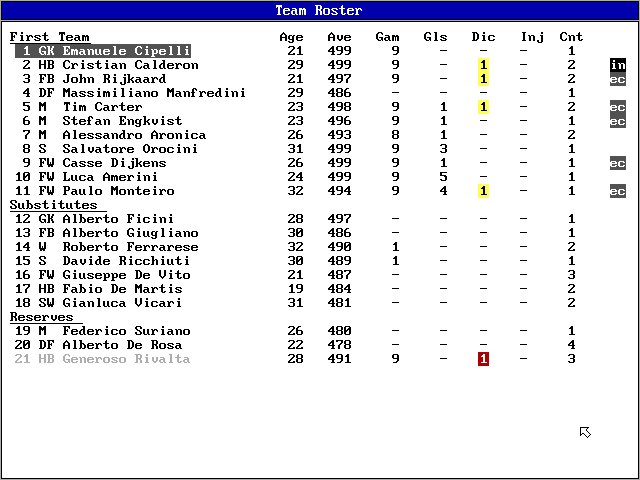Click the 'ec' badge on John Rijkaard's row
640x480 pixels.
[x=617, y=79]
